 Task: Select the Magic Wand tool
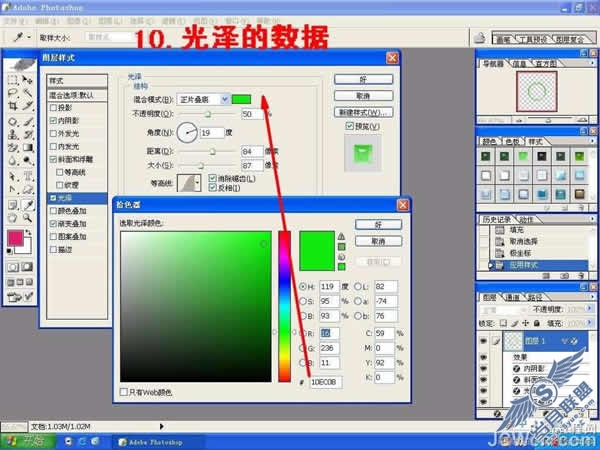(27, 93)
